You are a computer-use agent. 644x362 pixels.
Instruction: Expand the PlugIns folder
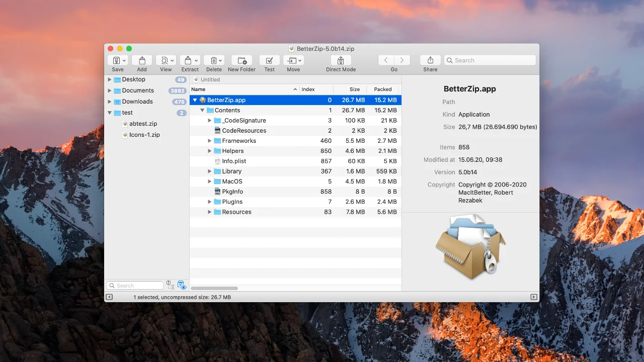[x=210, y=202]
